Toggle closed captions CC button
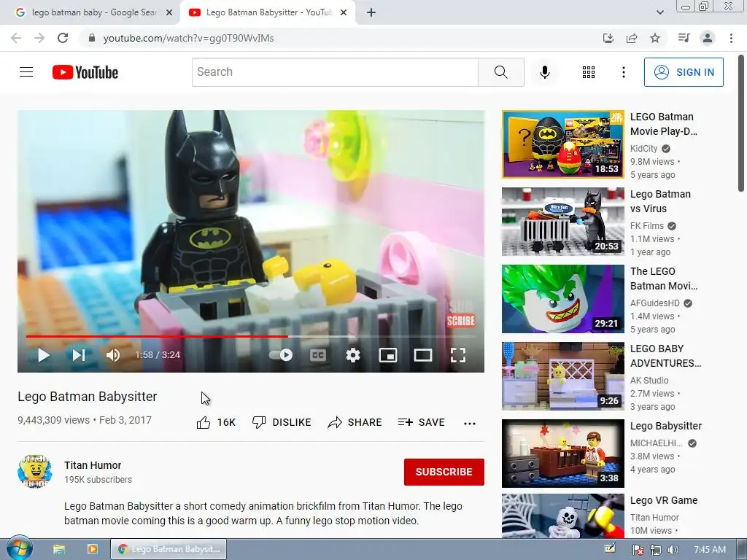747x560 pixels. coord(318,355)
